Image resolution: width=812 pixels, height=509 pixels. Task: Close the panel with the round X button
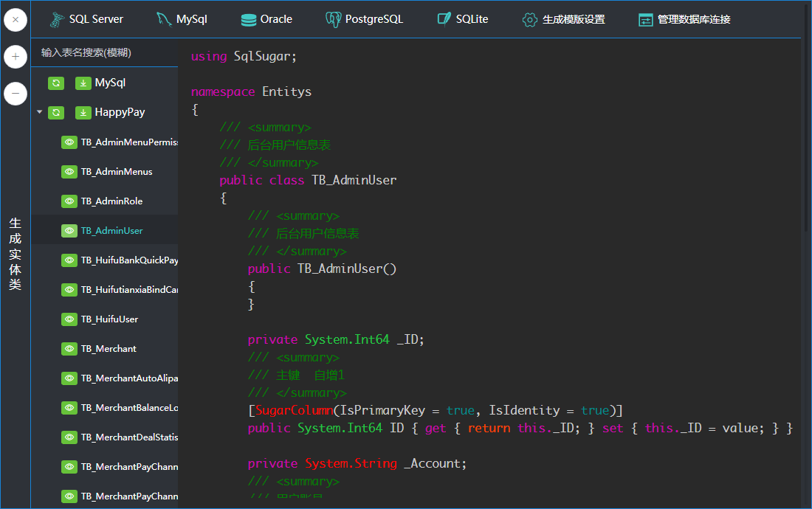click(16, 20)
